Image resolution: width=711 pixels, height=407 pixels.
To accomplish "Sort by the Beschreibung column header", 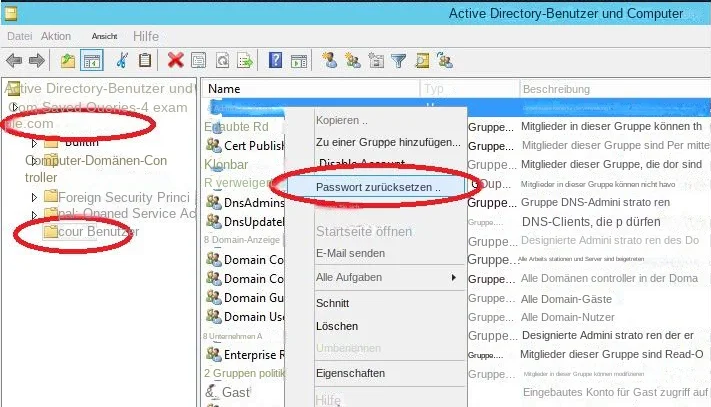I will coord(556,89).
